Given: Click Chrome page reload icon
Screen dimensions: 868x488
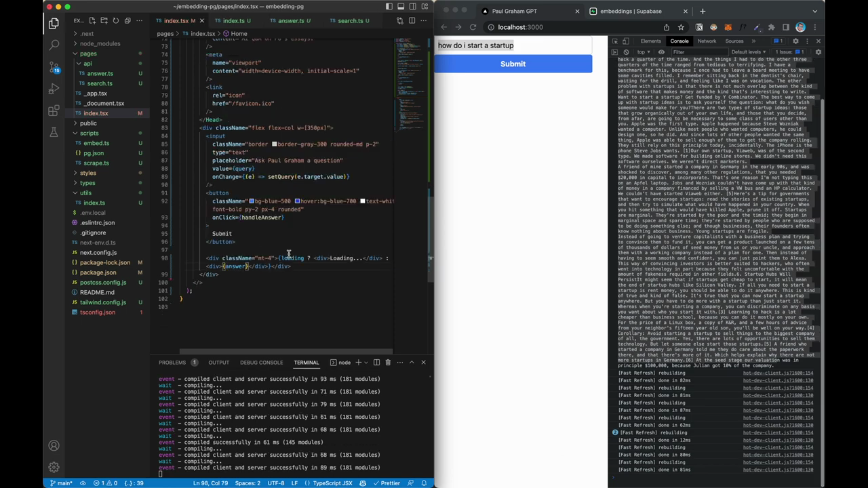Looking at the screenshot, I should coord(473,28).
